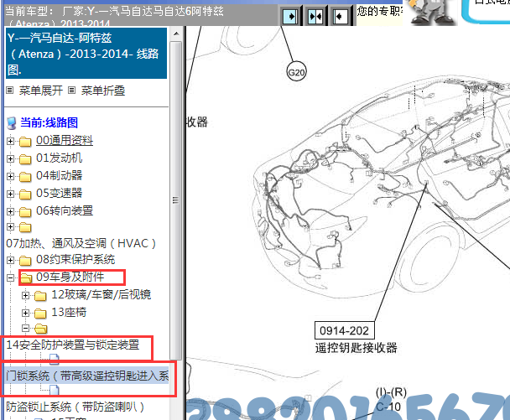Select 09车身及附件 in the tree
This screenshot has width=510, height=420.
[x=70, y=277]
